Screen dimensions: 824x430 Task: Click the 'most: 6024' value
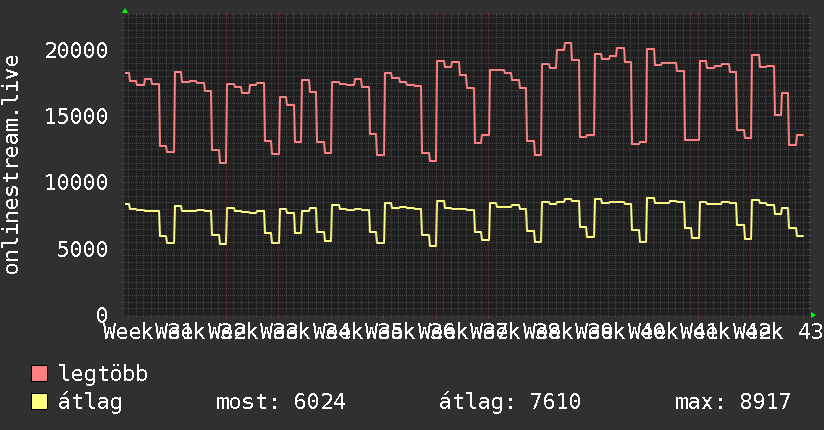pyautogui.click(x=281, y=402)
